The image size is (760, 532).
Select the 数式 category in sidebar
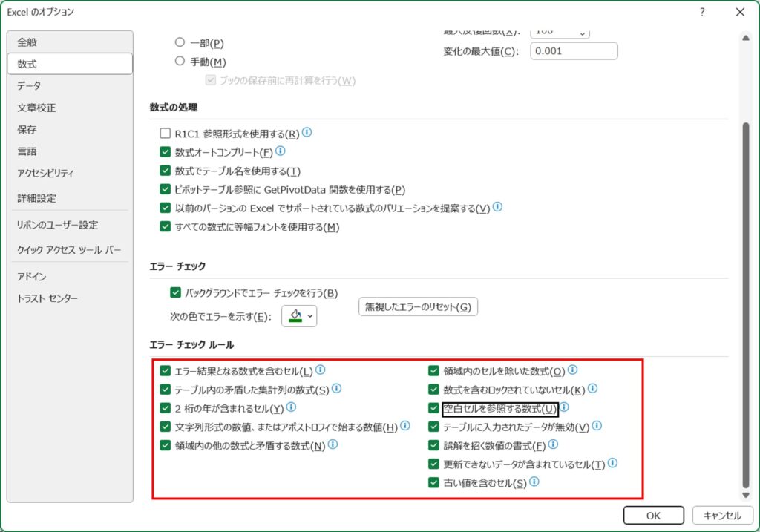(x=70, y=64)
